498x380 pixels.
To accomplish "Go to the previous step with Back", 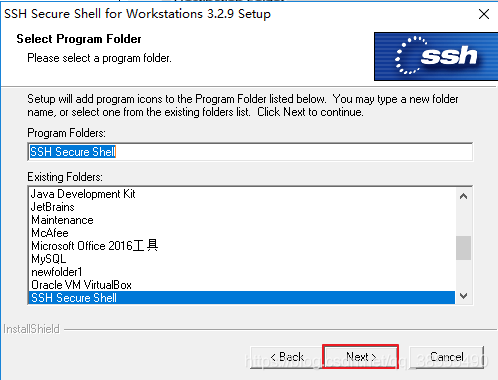I will 286,357.
